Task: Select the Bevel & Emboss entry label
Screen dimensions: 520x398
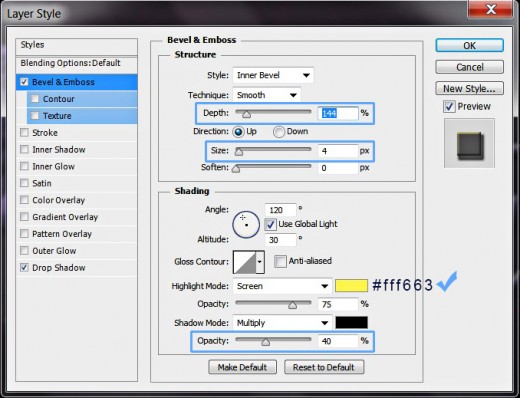Action: 63,82
